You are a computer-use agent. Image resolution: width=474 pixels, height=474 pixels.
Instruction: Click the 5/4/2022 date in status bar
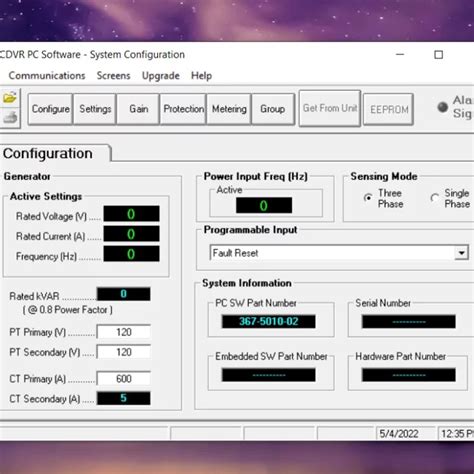pyautogui.click(x=399, y=433)
